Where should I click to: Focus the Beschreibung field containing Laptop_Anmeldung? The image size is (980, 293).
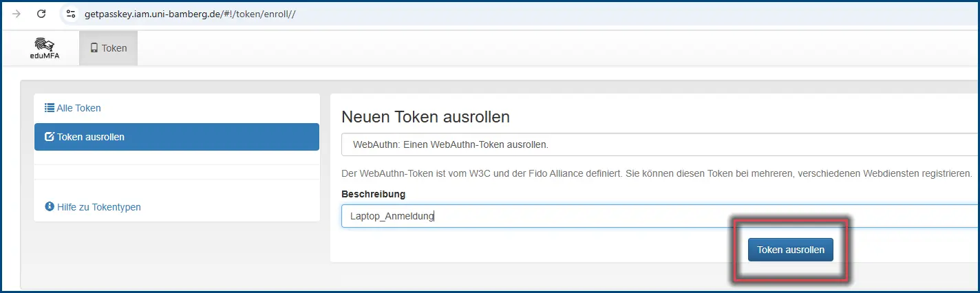pos(660,216)
